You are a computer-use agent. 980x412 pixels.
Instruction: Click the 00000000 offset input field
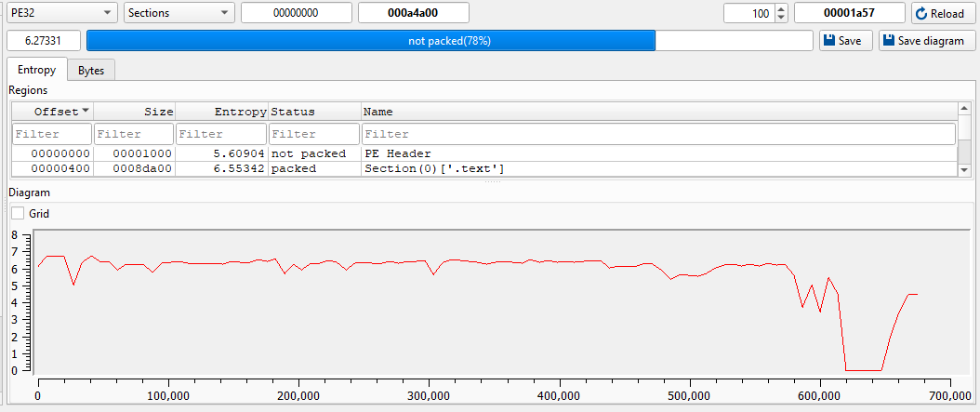(x=297, y=13)
